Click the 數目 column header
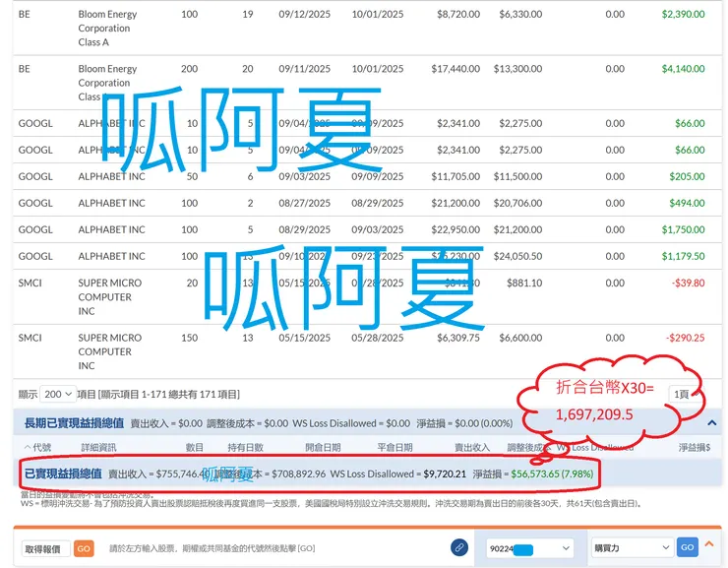The height and width of the screenshot is (568, 728). (x=195, y=447)
